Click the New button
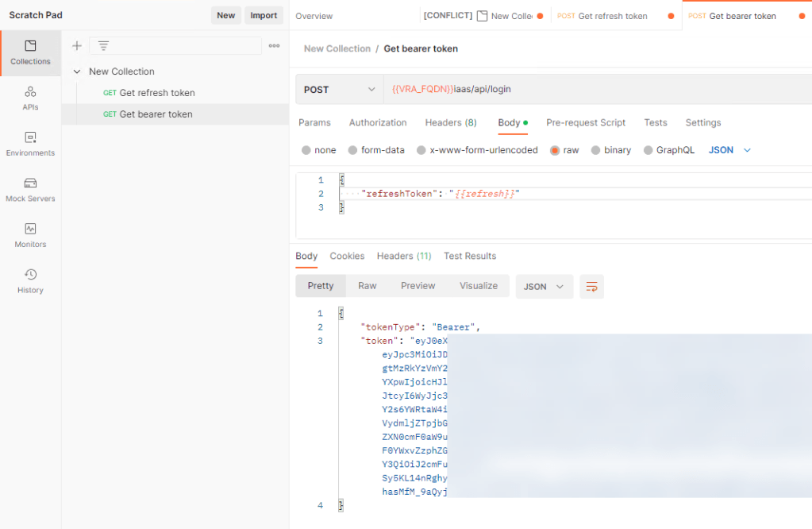The image size is (812, 529). click(226, 15)
